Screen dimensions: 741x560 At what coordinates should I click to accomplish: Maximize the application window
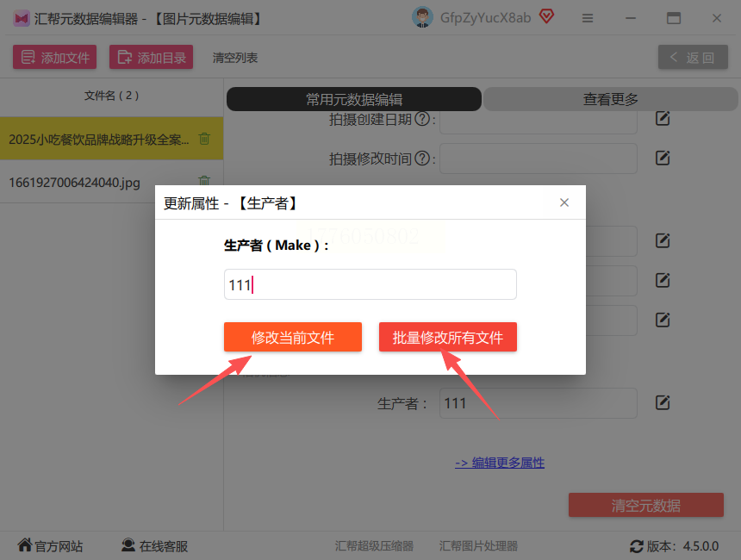pos(674,18)
